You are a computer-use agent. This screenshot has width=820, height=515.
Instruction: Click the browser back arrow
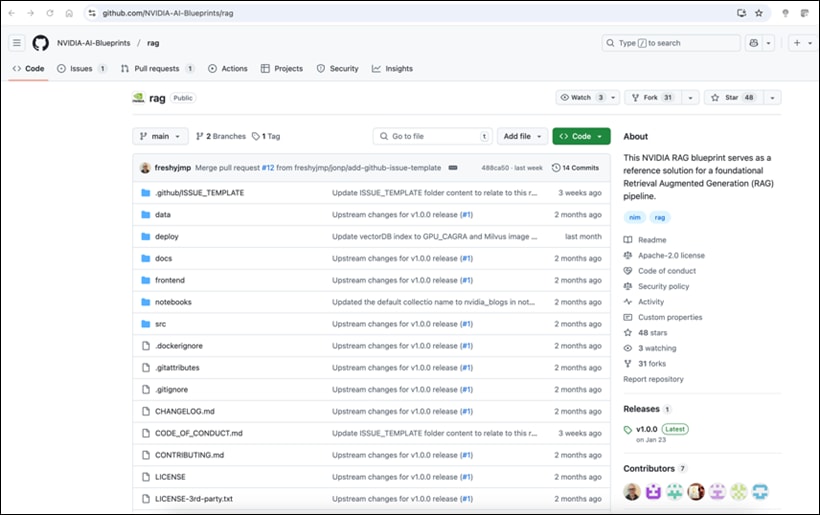click(12, 13)
